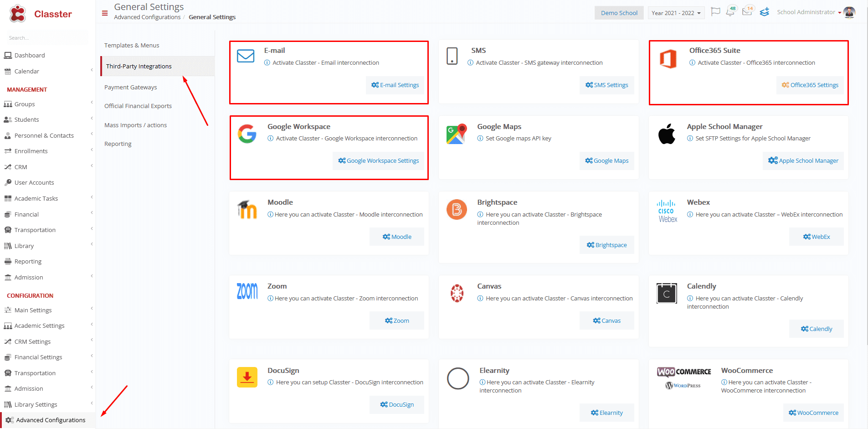Click the WebEx settings button
Image resolution: width=868 pixels, height=429 pixels.
[x=816, y=237]
